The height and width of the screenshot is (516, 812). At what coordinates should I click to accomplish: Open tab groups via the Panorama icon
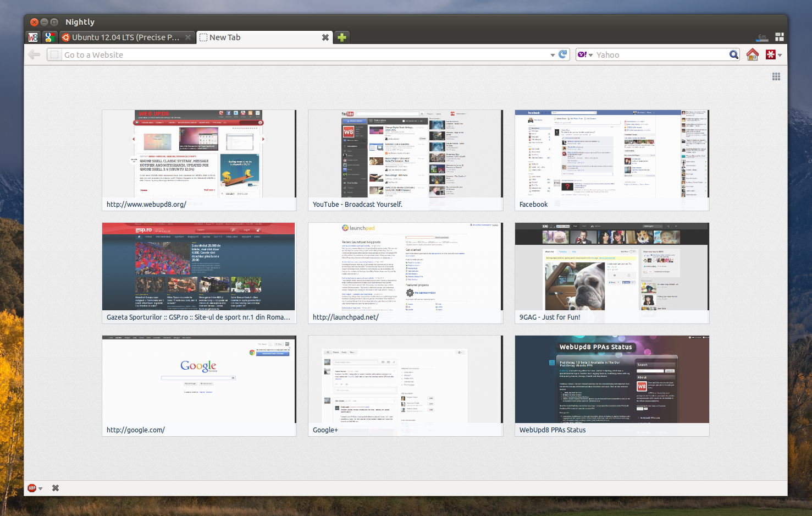pos(780,37)
